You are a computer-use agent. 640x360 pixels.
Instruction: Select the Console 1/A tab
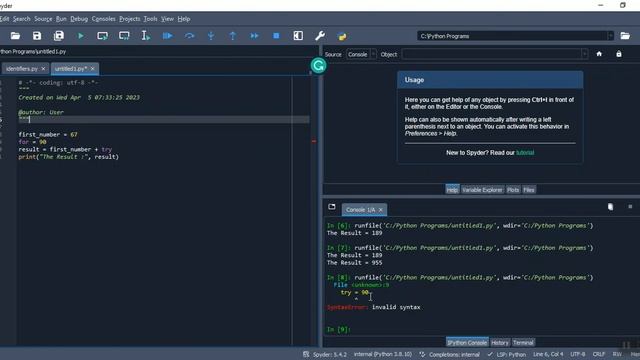(x=360, y=210)
